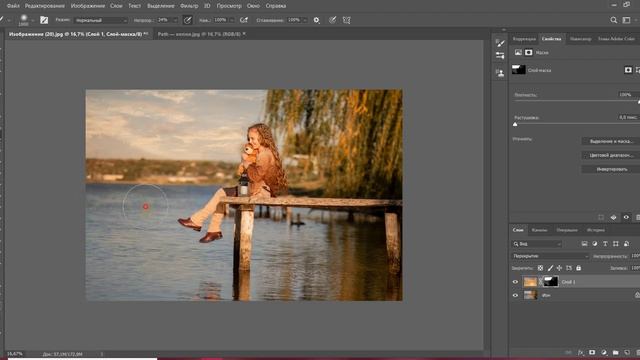This screenshot has width=640, height=360.
Task: Filter layers by pixel layer icon
Action: [x=584, y=244]
